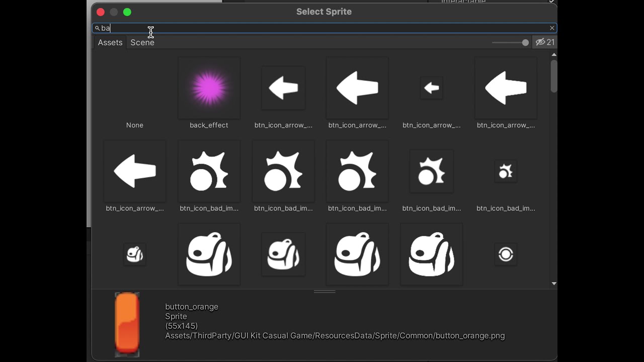The image size is (644, 362).
Task: Select the small btn_icon_arrow sprite
Action: pyautogui.click(x=431, y=88)
